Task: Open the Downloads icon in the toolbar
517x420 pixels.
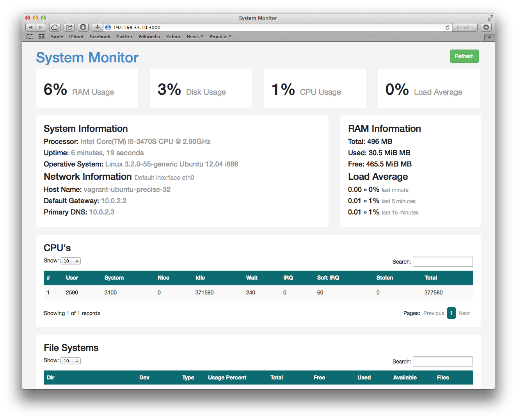Action: tap(486, 27)
